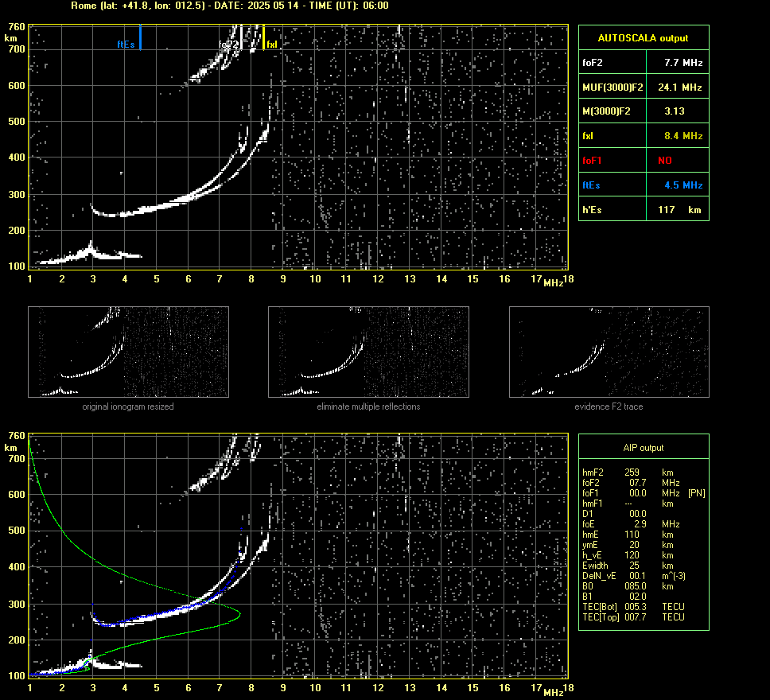Viewport: 770px width, 700px height.
Task: Click the 'eliminate multiple reflections' caption
Action: coord(368,406)
